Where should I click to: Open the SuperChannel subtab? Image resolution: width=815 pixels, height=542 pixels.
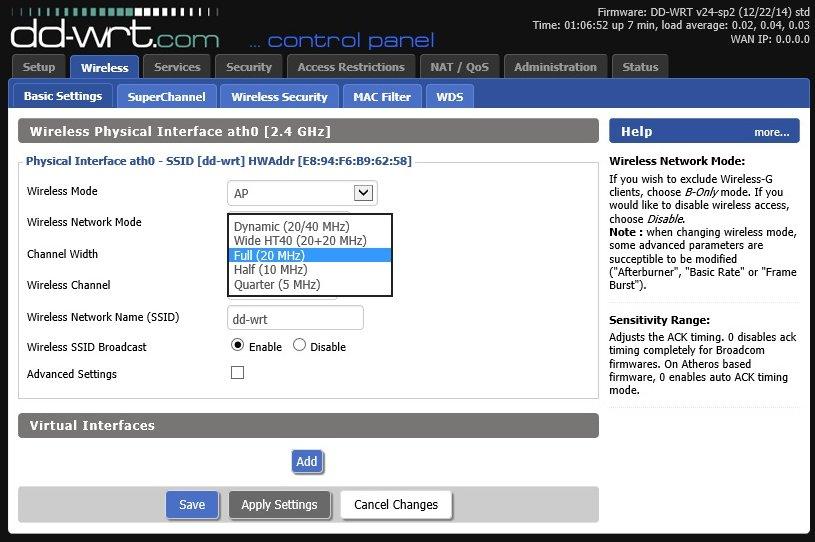[x=166, y=97]
